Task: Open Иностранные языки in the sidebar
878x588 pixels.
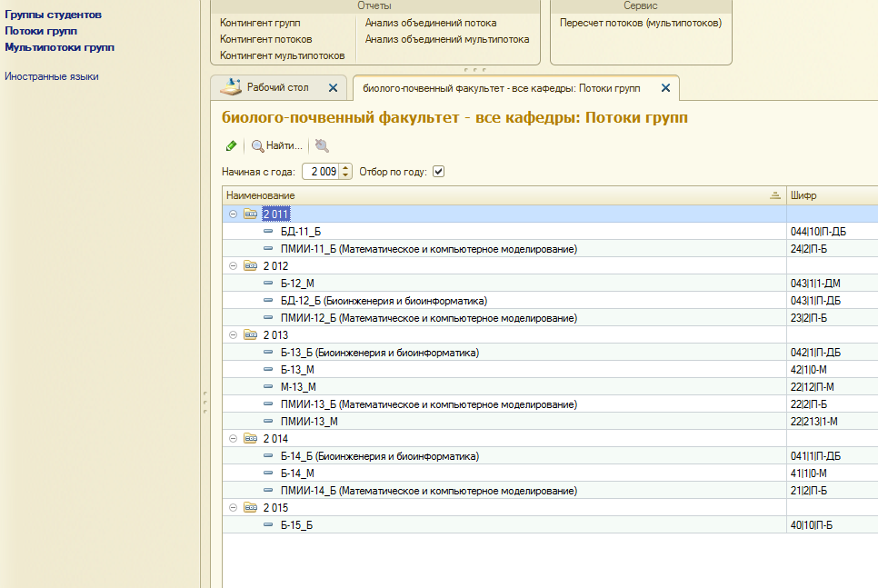Action: (x=52, y=76)
